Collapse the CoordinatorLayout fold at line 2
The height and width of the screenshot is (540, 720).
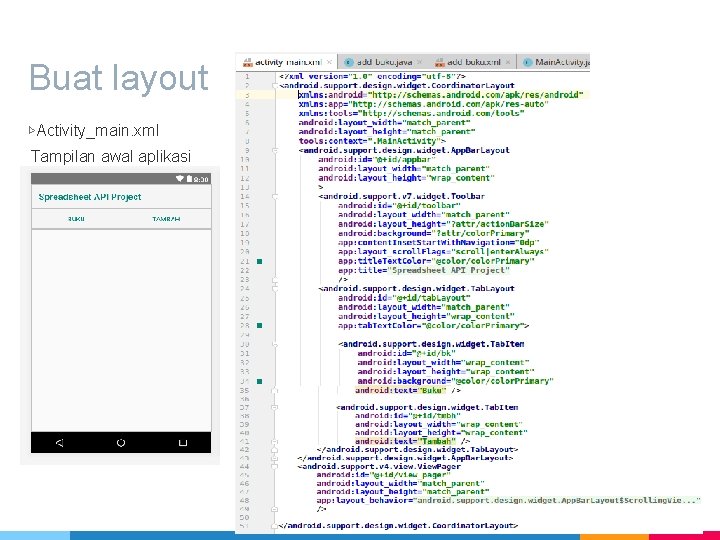pyautogui.click(x=275, y=85)
